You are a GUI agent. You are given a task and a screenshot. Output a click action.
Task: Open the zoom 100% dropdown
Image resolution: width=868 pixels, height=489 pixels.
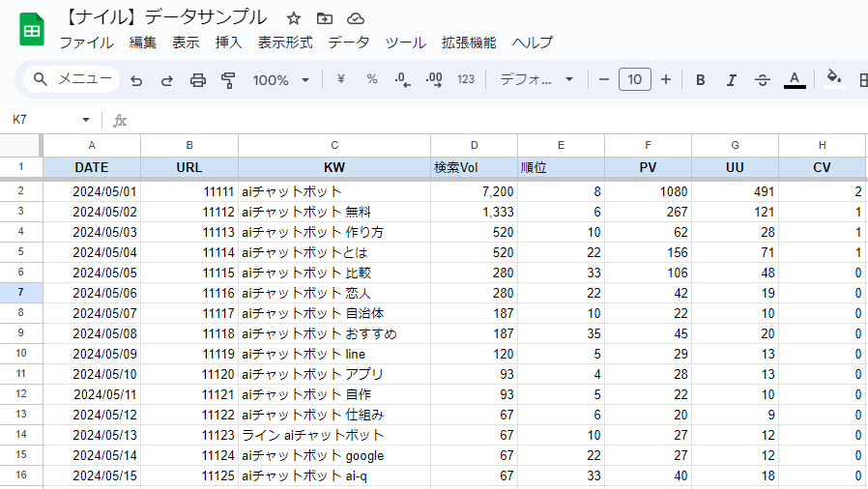click(x=281, y=80)
